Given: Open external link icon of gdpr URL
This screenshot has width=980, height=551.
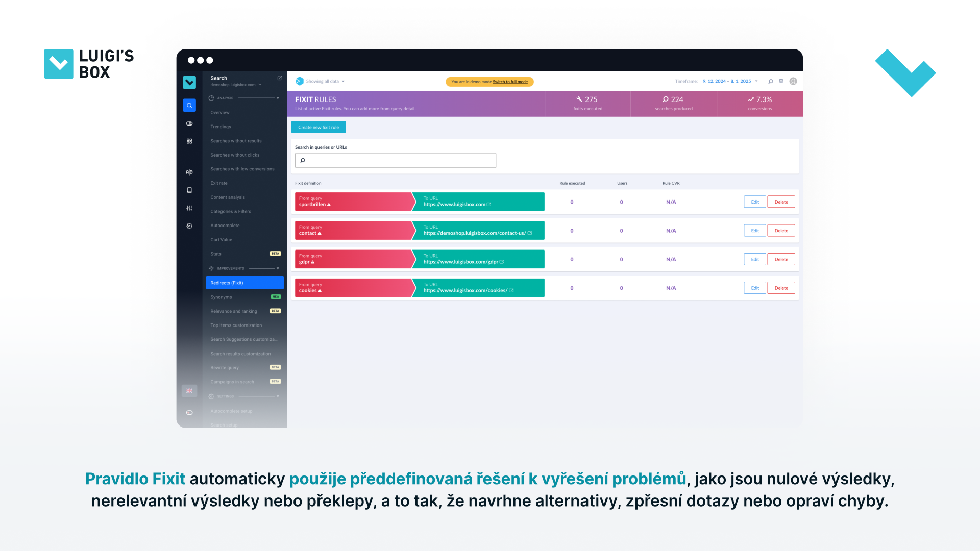Looking at the screenshot, I should click(x=502, y=262).
